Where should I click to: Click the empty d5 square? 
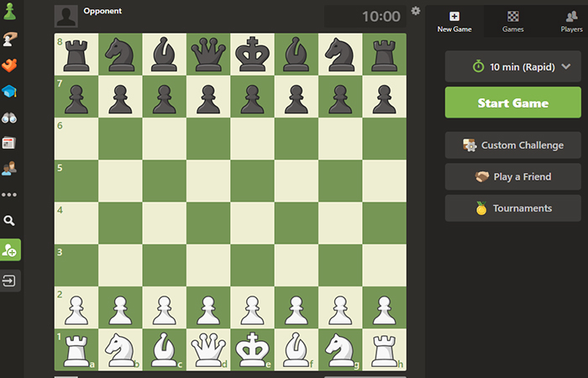(208, 181)
